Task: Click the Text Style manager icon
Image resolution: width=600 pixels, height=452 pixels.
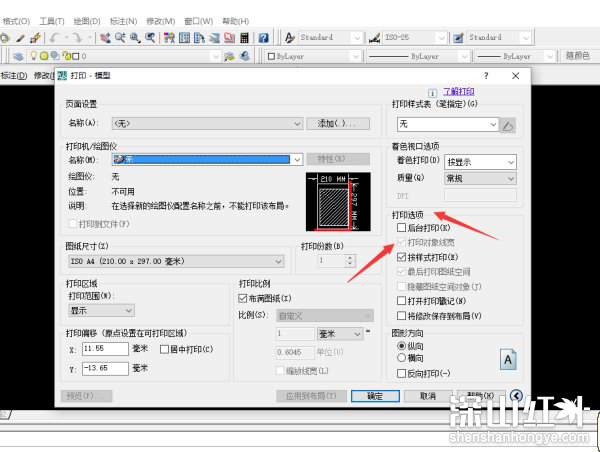Action: pos(290,38)
